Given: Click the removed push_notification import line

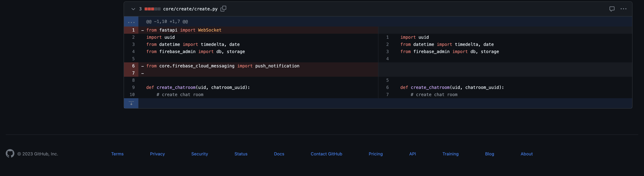Looking at the screenshot, I should 223,66.
